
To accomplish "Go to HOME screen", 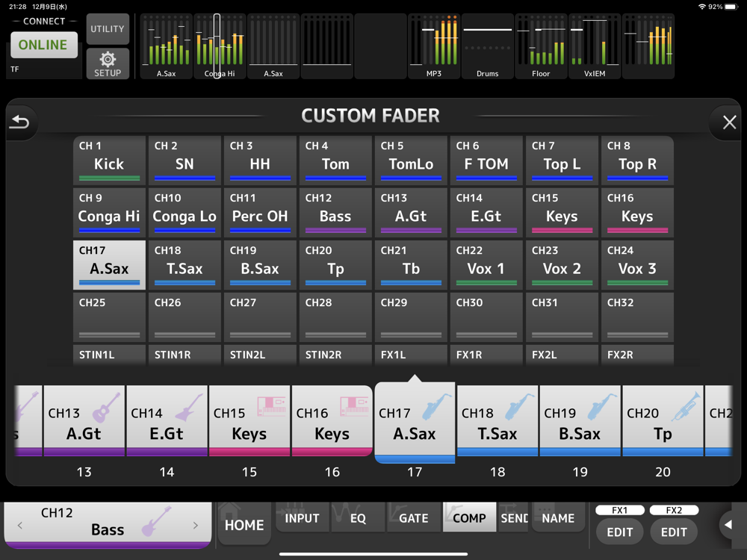I will point(244,525).
